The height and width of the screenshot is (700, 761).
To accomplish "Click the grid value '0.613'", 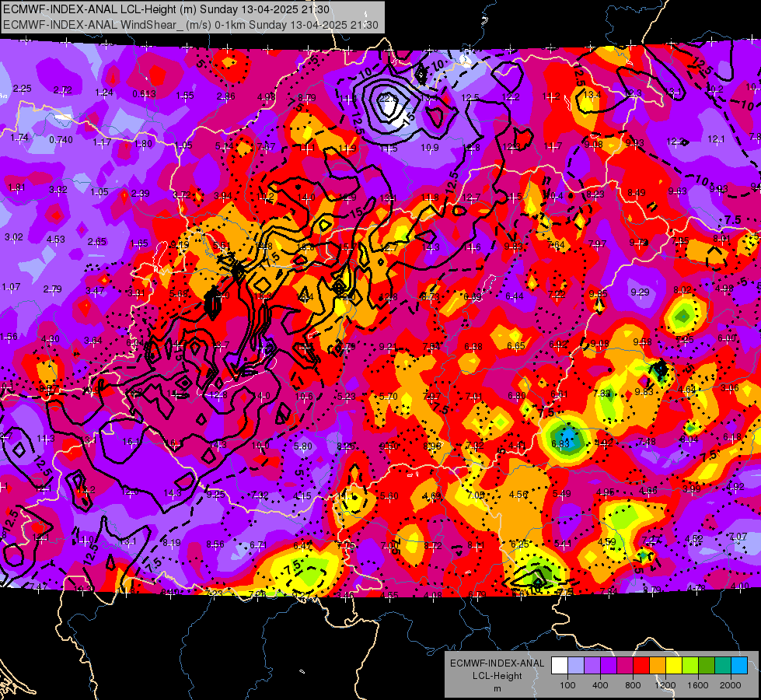I will point(144,94).
